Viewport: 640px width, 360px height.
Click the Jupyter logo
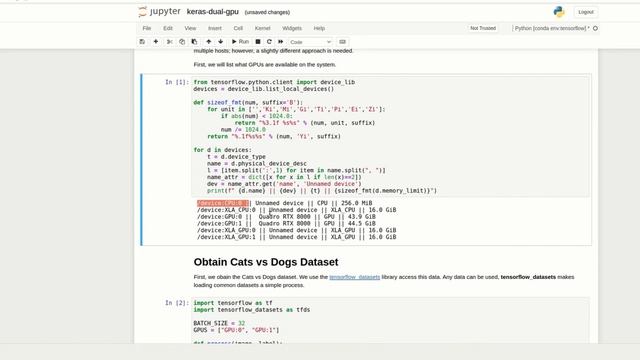tap(159, 12)
